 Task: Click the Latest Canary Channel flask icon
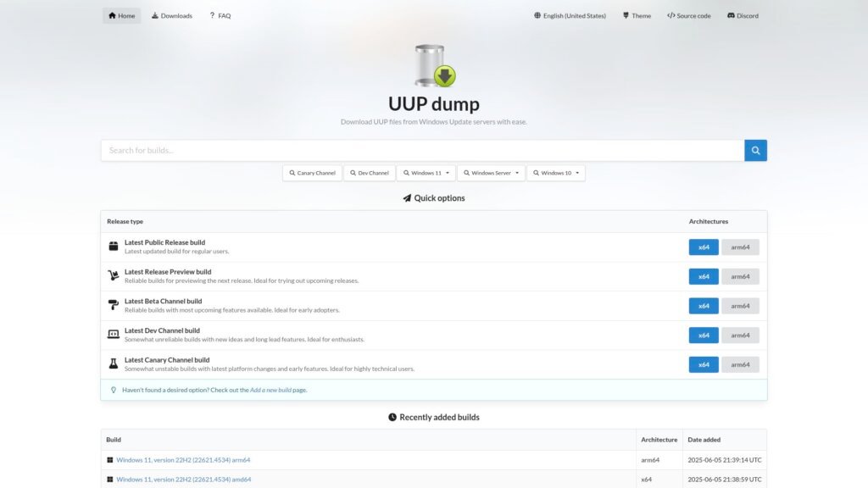tap(114, 363)
